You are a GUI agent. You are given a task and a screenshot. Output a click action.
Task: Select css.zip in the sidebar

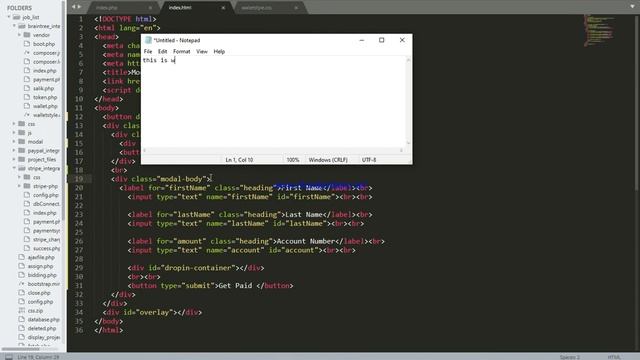coord(36,311)
